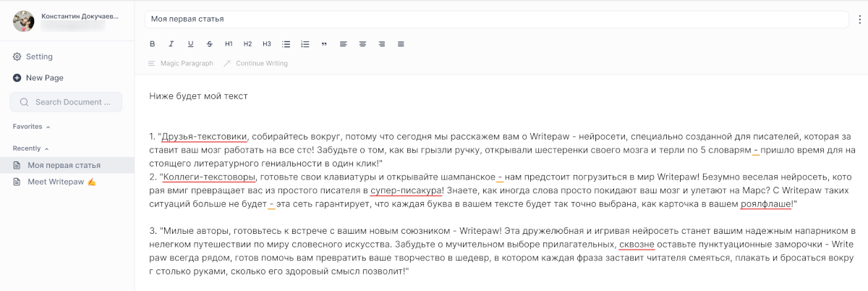This screenshot has height=291, width=868.
Task: Toggle bold formatting
Action: [153, 44]
